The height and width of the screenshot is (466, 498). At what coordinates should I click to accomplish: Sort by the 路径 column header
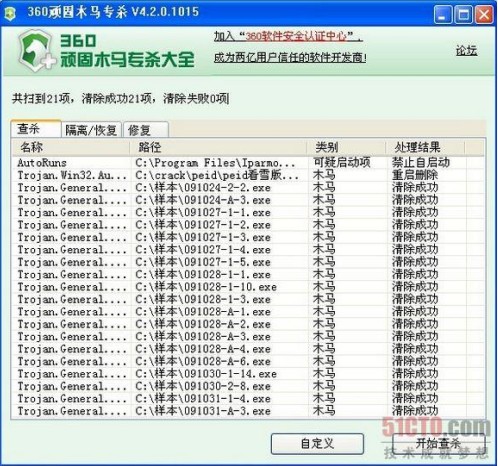pyautogui.click(x=218, y=147)
